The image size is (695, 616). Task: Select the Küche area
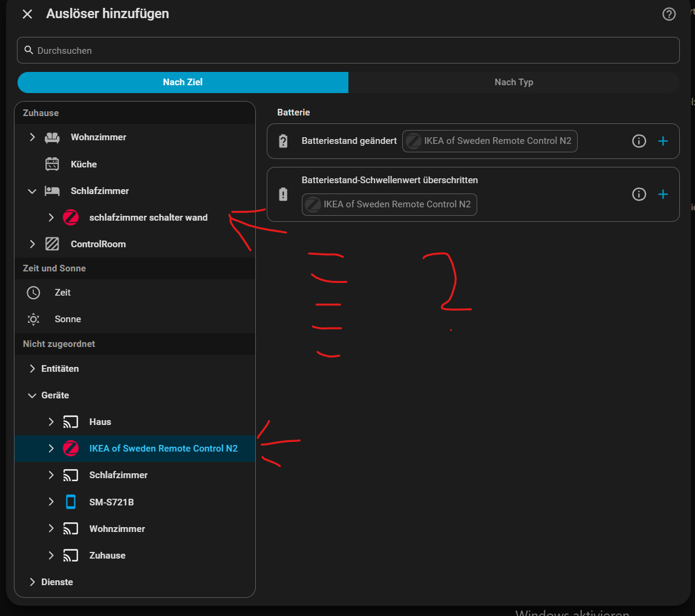(x=83, y=164)
